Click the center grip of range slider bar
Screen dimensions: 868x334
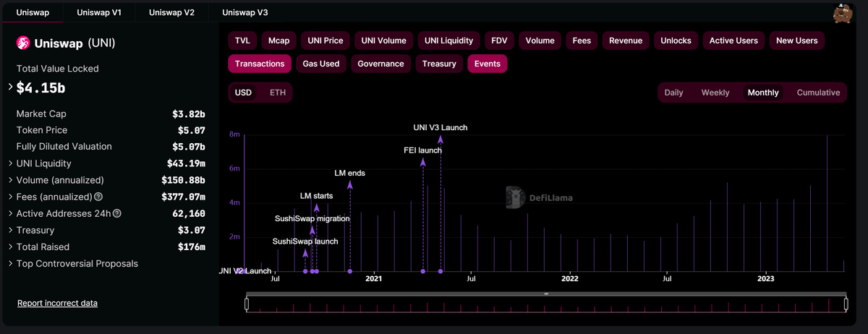coord(546,294)
